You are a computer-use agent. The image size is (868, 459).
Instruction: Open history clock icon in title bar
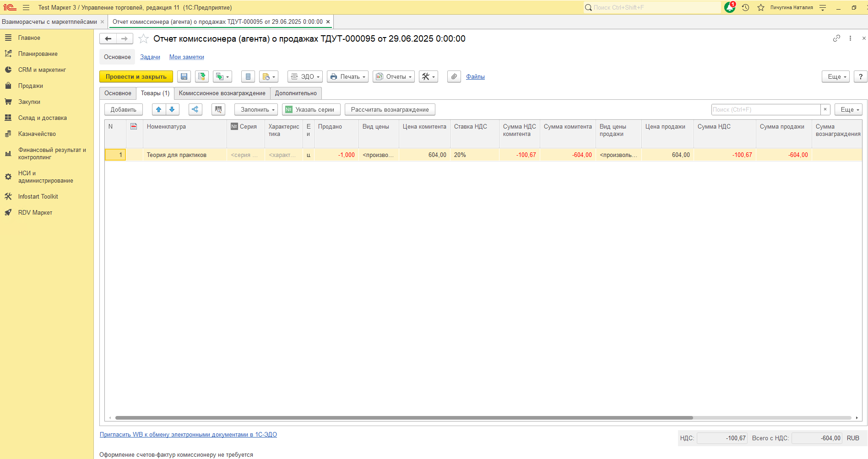click(x=745, y=8)
